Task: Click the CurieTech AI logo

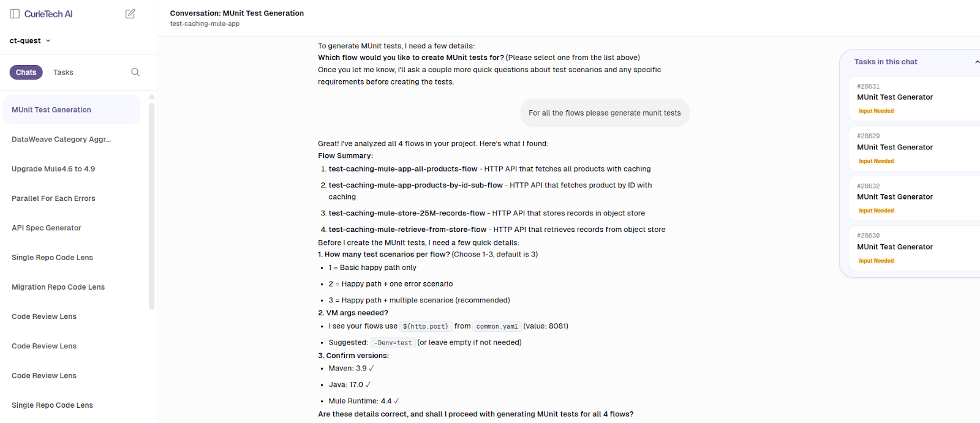Action: [47, 13]
